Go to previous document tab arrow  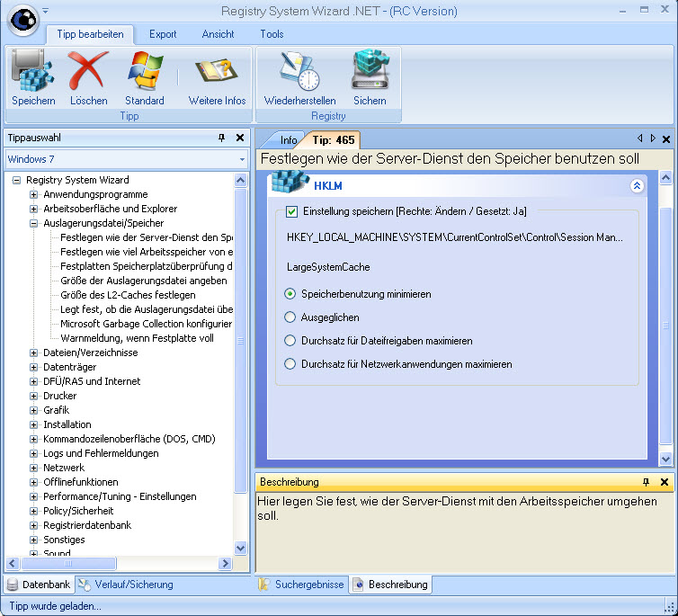tap(640, 138)
